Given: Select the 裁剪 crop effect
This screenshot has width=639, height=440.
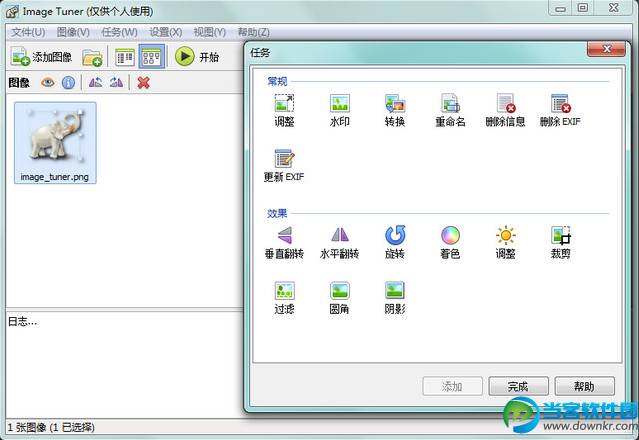Looking at the screenshot, I should pos(560,243).
